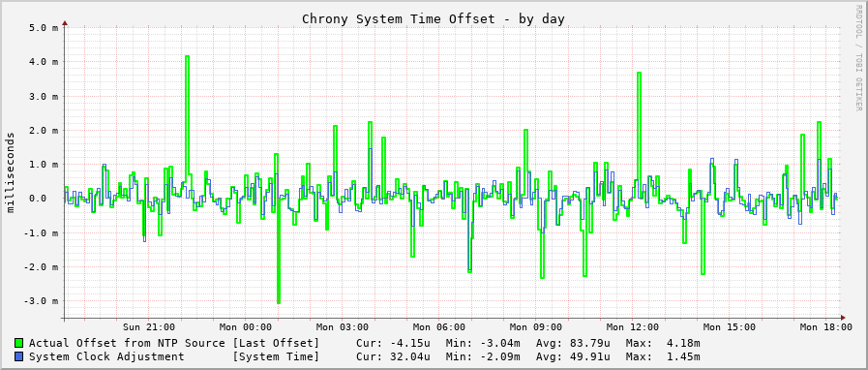The image size is (868, 370).
Task: Click the "Mon 18:00" time label
Action: tap(826, 327)
